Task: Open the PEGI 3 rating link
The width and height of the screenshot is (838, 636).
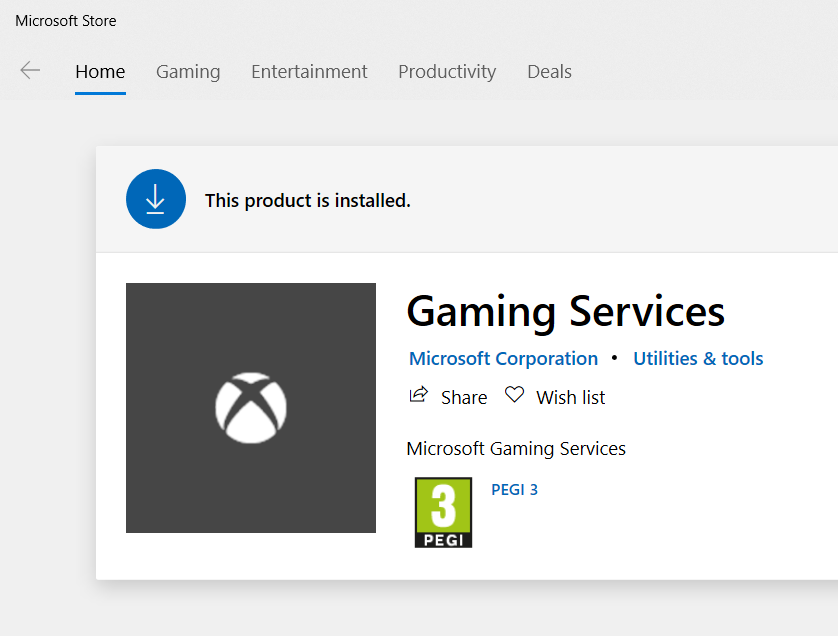Action: click(514, 490)
